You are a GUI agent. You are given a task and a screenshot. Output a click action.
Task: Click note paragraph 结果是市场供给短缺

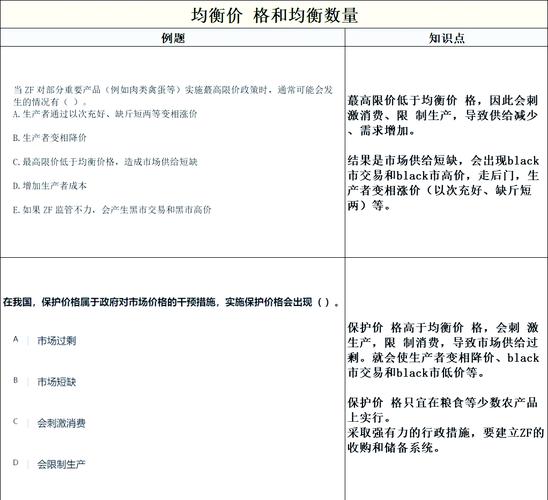[x=443, y=183]
